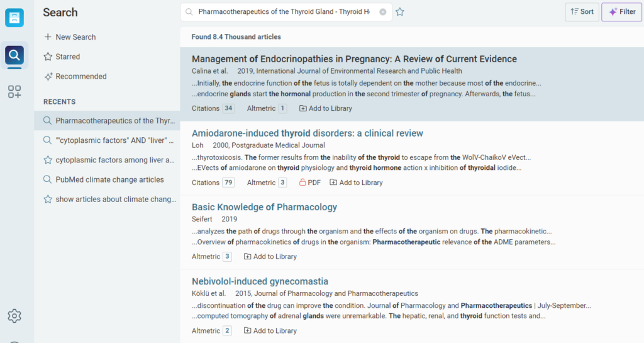
Task: Open Settings gear in the sidebar
Action: [14, 316]
